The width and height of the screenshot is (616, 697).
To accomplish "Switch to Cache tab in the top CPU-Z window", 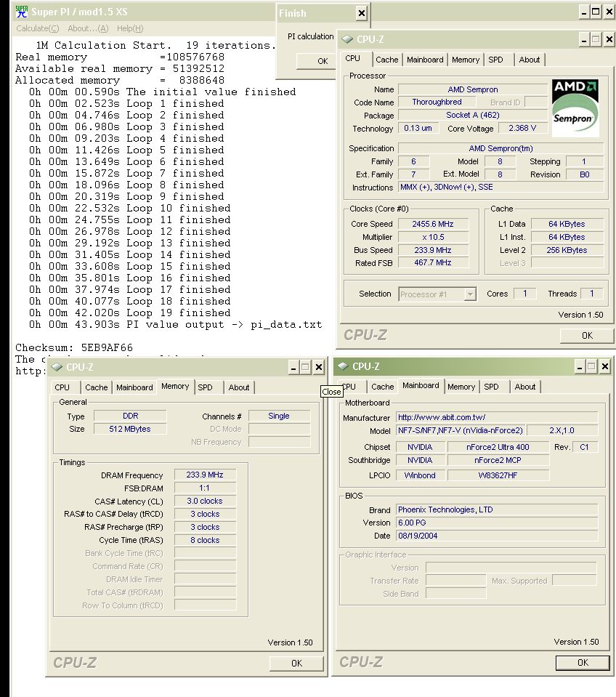I will coord(387,60).
